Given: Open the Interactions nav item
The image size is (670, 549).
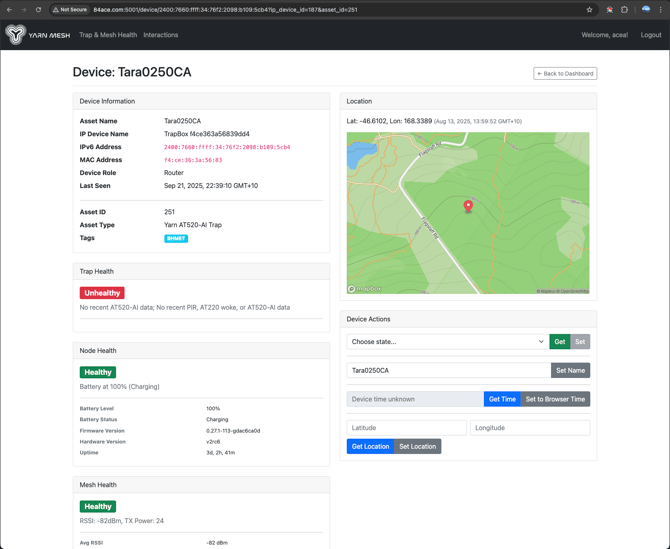Looking at the screenshot, I should [161, 35].
